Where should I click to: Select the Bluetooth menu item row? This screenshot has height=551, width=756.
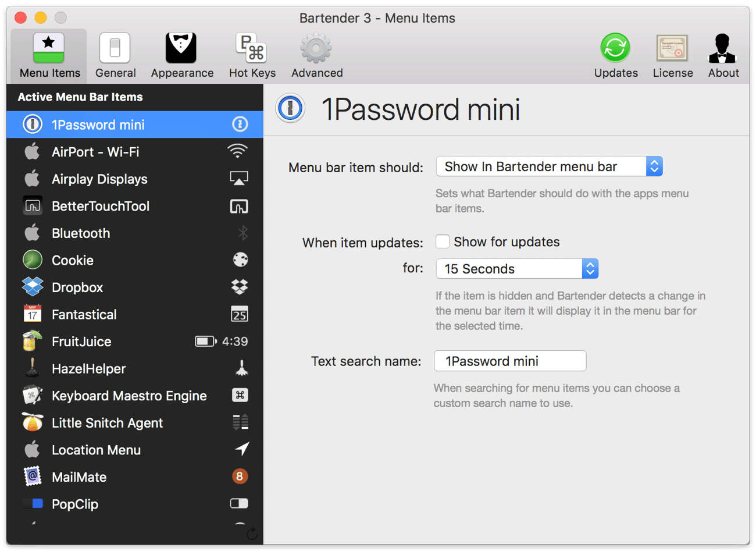click(135, 233)
